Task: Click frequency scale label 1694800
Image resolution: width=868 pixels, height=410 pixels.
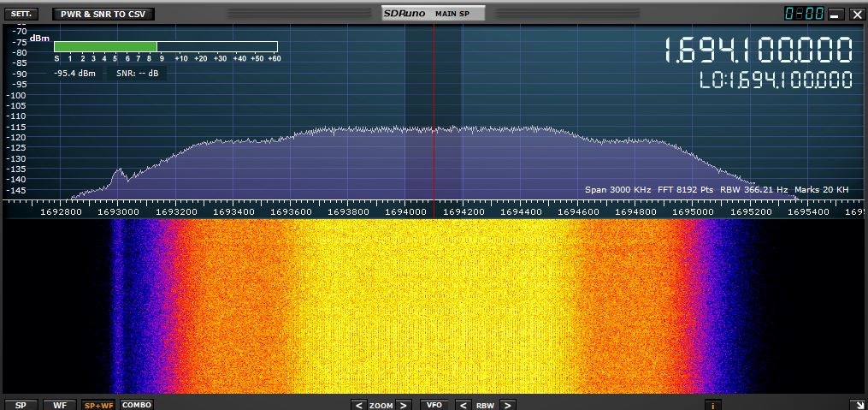Action: coord(635,211)
